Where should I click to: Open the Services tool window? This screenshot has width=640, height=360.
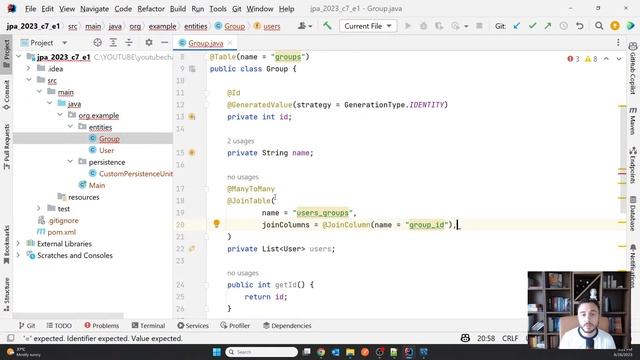tap(193, 325)
